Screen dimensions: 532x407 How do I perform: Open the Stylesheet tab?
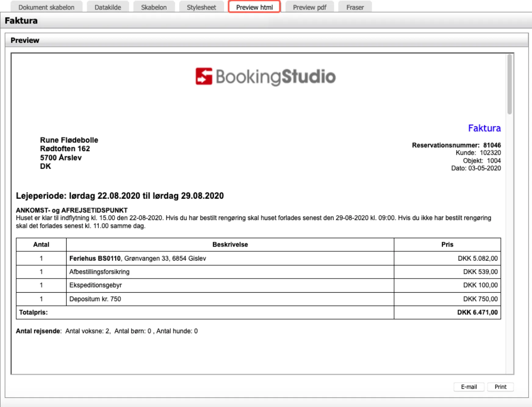(x=201, y=7)
